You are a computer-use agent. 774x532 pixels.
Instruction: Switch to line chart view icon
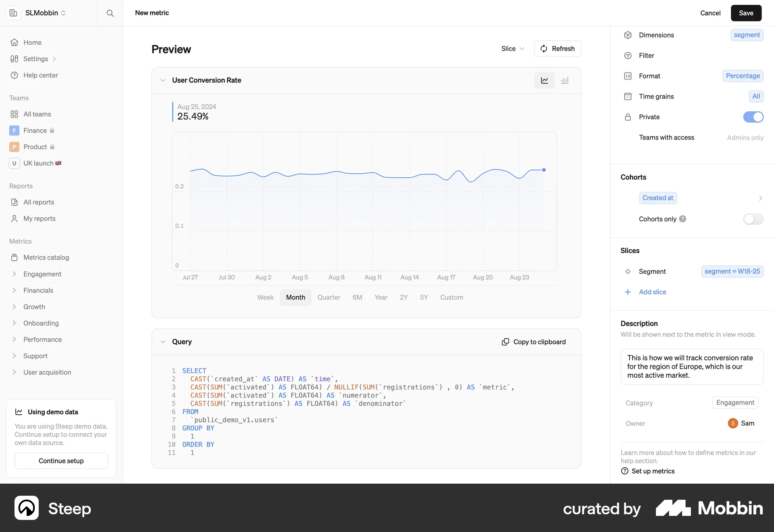point(544,81)
